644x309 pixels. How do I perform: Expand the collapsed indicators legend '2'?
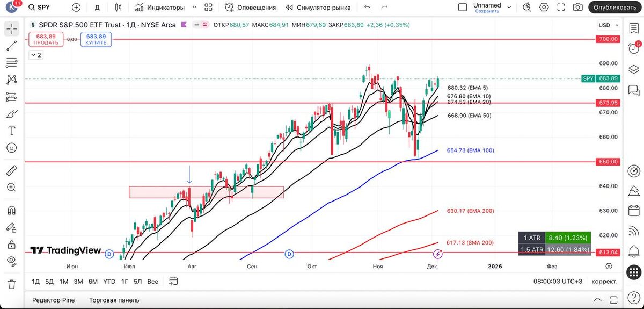pyautogui.click(x=36, y=55)
